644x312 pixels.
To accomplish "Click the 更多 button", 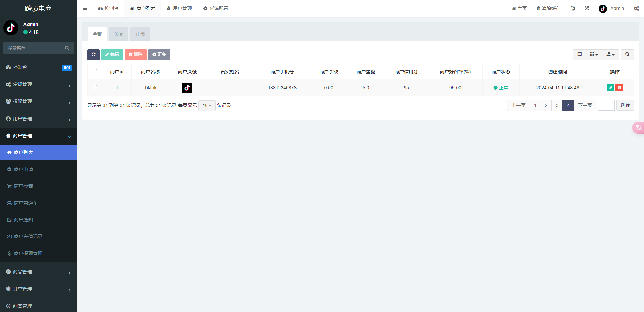I will coord(159,55).
